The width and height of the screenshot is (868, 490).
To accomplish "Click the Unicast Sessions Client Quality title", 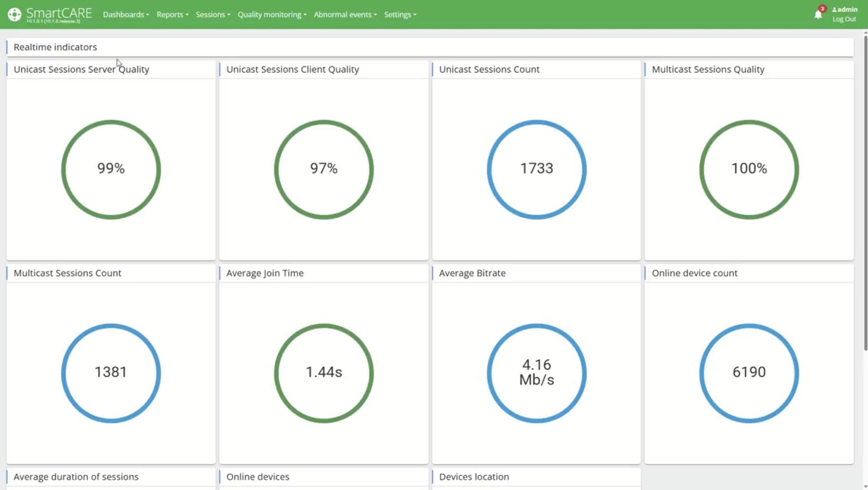I will 293,69.
